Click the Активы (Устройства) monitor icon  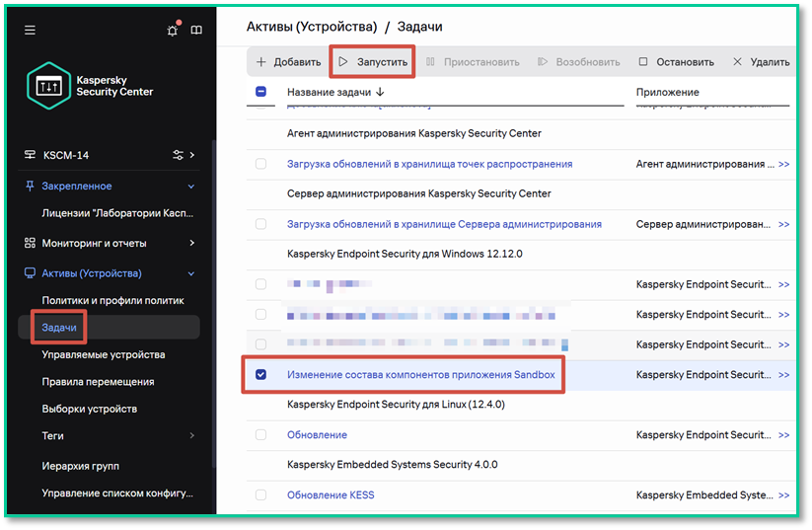click(30, 273)
